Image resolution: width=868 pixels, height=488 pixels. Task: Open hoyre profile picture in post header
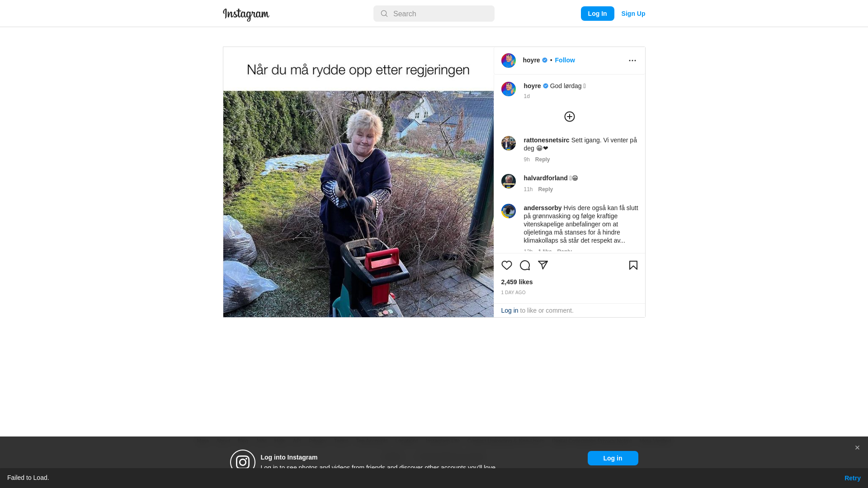coord(508,61)
